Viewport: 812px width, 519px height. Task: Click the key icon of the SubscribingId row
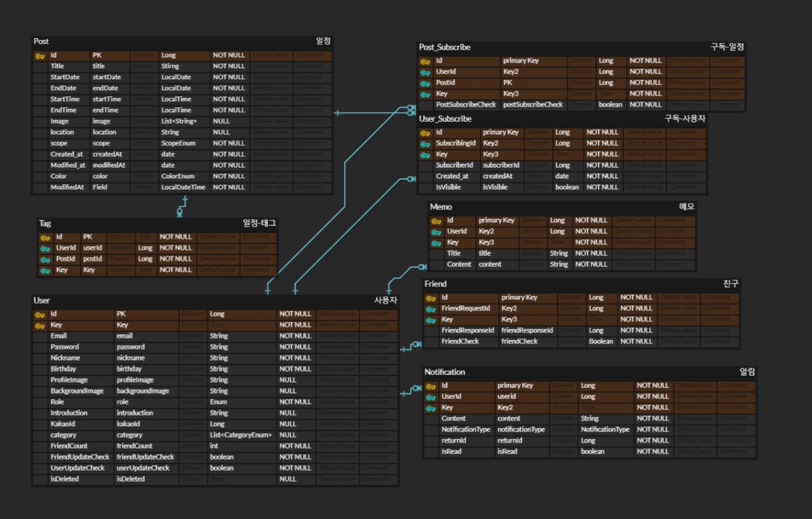425,144
